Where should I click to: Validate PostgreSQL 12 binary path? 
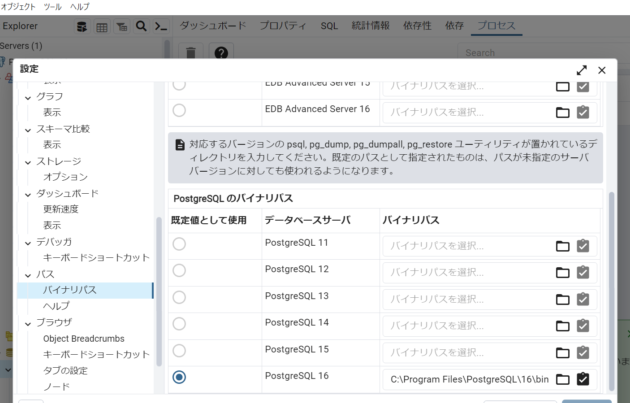pyautogui.click(x=583, y=272)
